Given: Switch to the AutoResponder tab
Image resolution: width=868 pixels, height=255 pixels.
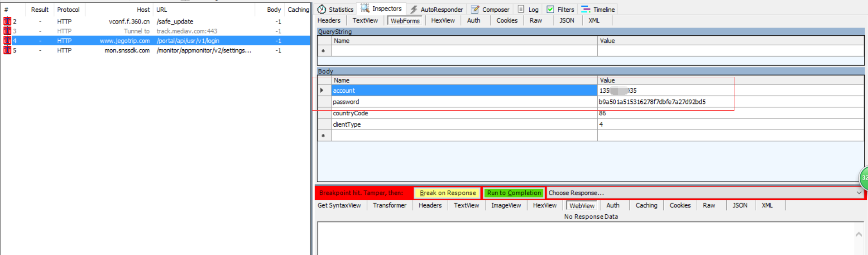Looking at the screenshot, I should click(x=436, y=9).
